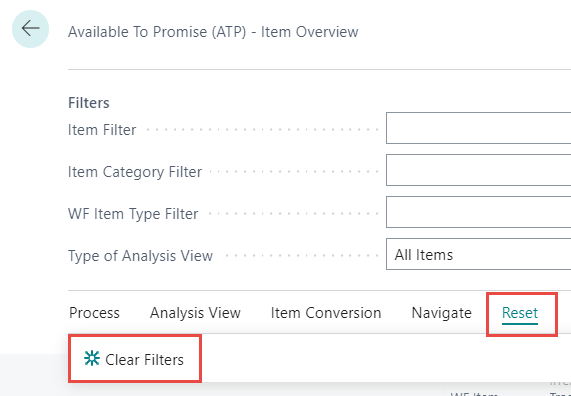Select the Reset menu tab

click(x=520, y=313)
